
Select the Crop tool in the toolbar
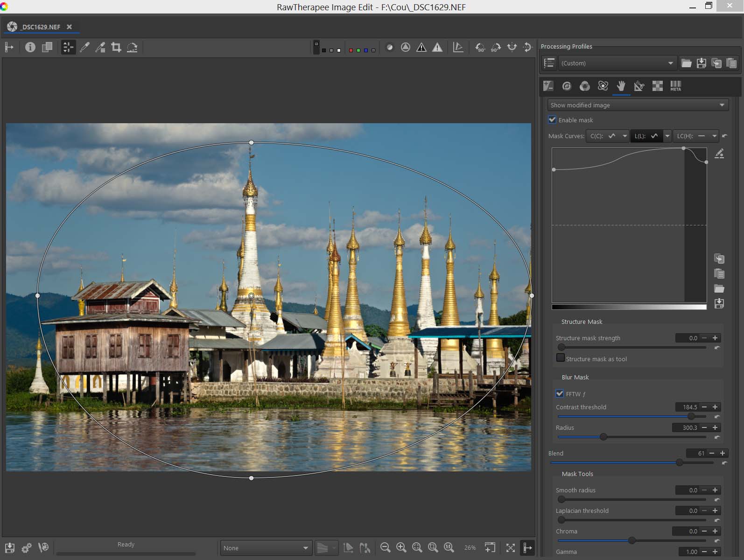coord(116,47)
